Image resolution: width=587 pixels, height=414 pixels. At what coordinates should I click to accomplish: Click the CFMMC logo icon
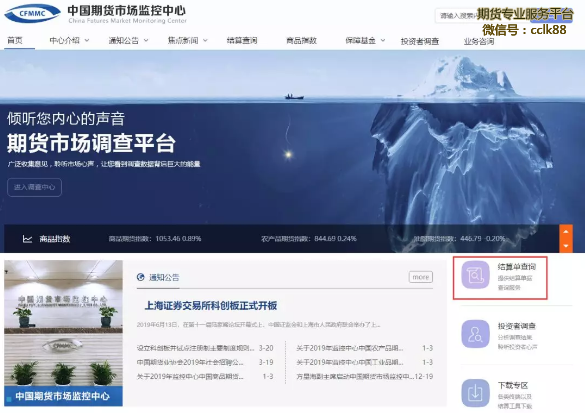pyautogui.click(x=32, y=13)
